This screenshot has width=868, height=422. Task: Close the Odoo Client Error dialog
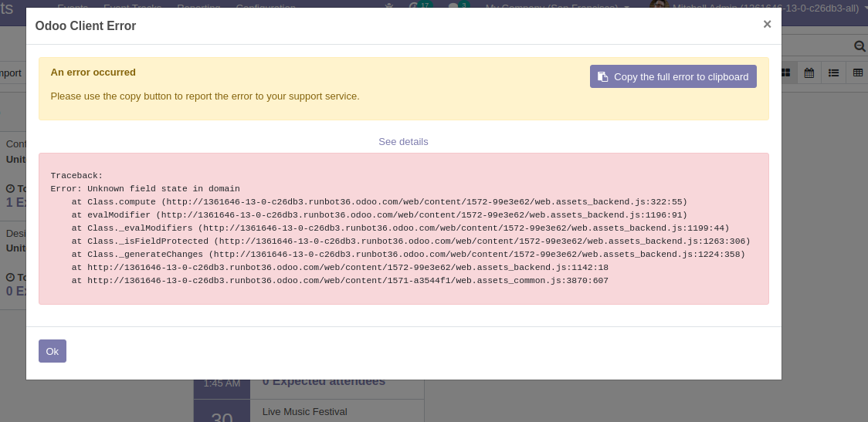[767, 25]
